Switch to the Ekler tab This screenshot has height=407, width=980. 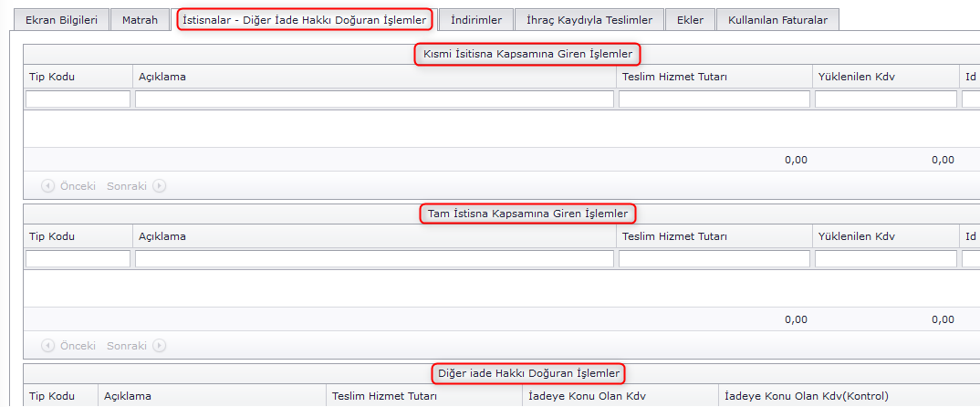(690, 20)
